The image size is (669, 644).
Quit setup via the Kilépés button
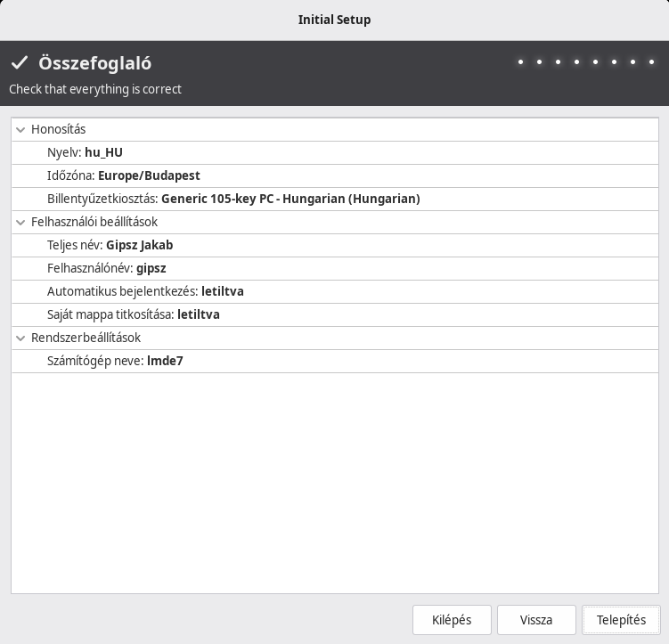coord(453,620)
